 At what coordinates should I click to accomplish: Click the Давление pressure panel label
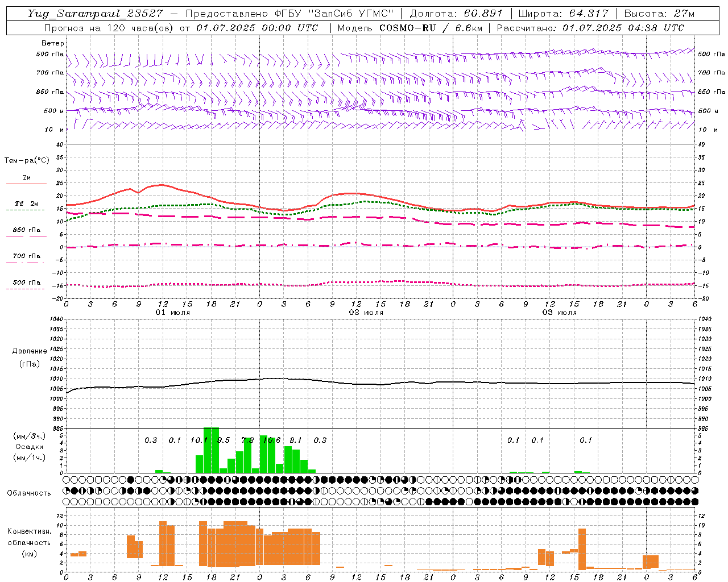[x=30, y=351]
